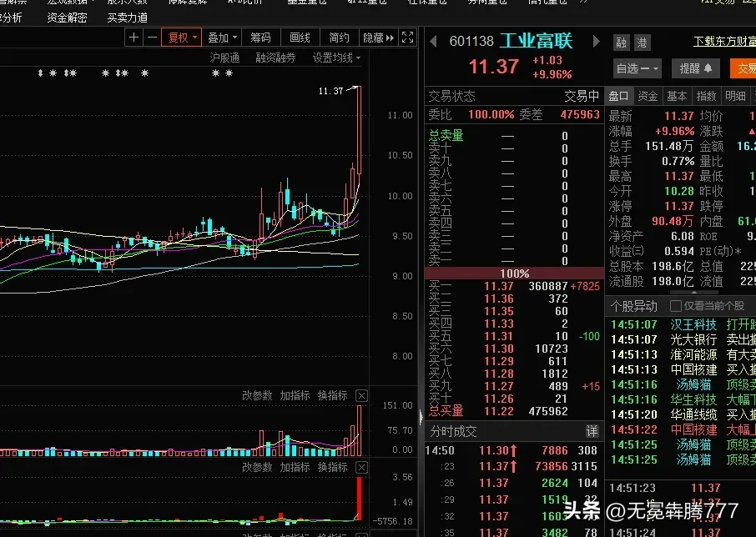Click 光大银行 in 个股异动 list
Screen dimensions: 756x537
(x=693, y=339)
